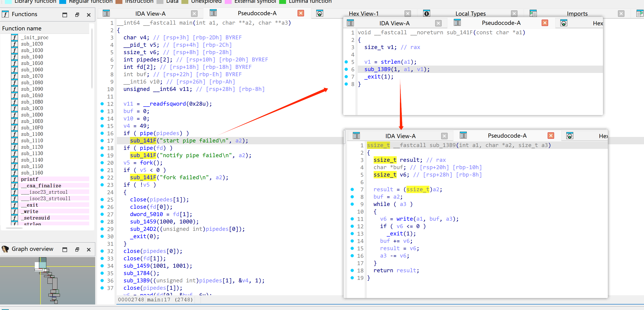Click the Lumina function legend color swatch
The width and height of the screenshot is (644, 310).
(283, 2)
